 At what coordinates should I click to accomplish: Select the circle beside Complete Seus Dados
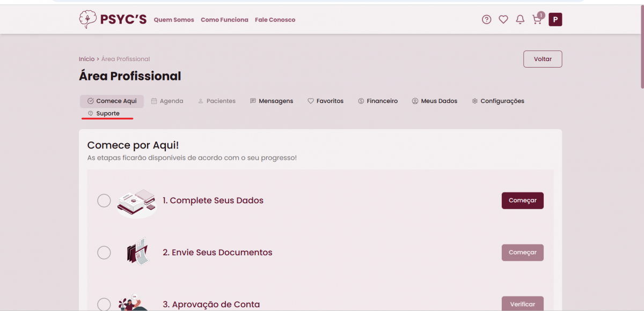[104, 201]
